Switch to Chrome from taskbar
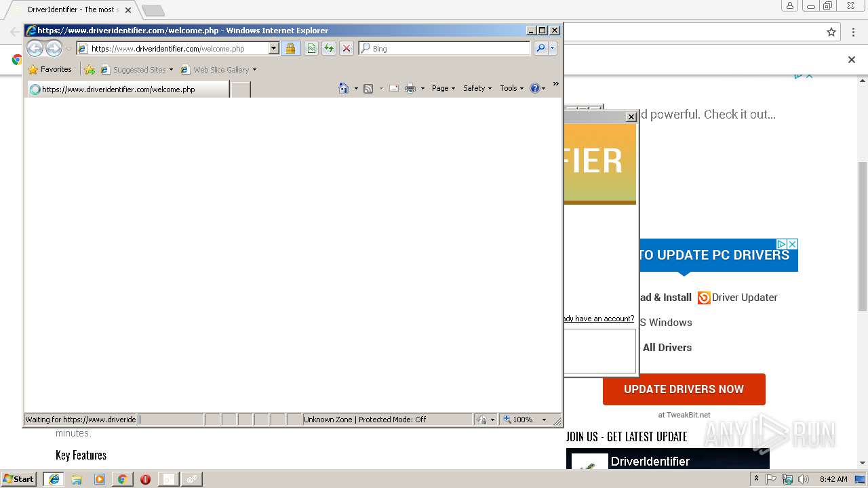This screenshot has height=488, width=868. tap(122, 479)
